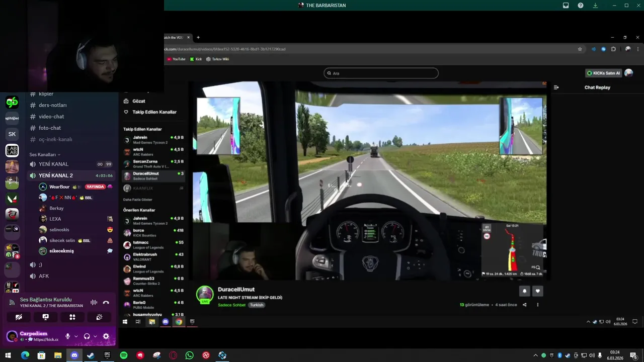Open Discord inbox in title bar

pos(566,6)
